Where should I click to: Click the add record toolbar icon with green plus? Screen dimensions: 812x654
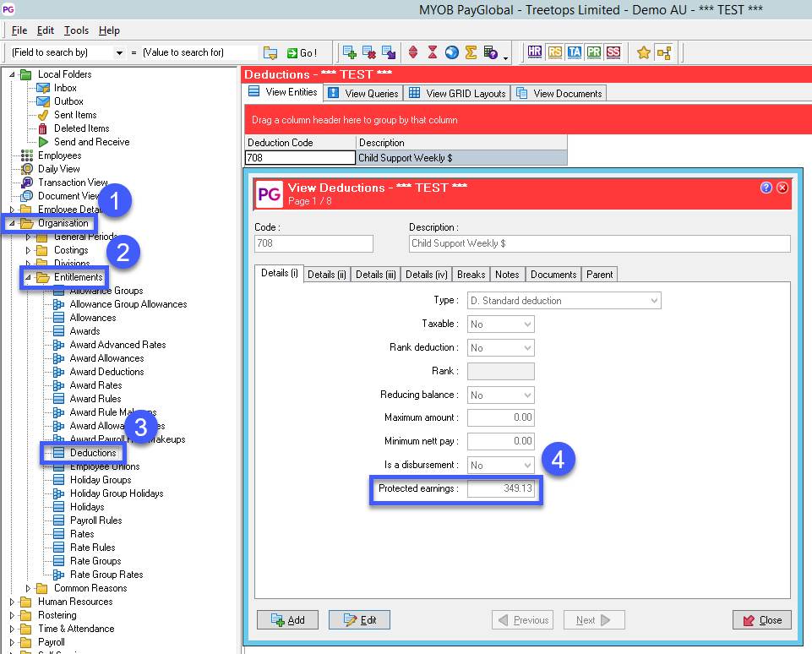coord(350,52)
